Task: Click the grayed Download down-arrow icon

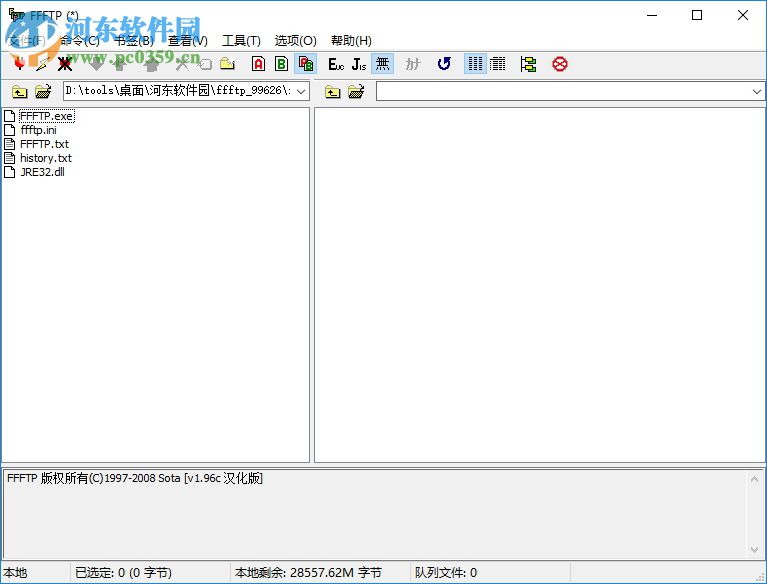Action: pos(97,64)
